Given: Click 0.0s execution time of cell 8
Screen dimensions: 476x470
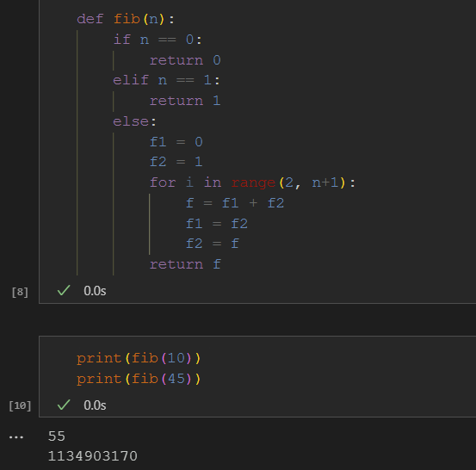Looking at the screenshot, I should coord(95,291).
